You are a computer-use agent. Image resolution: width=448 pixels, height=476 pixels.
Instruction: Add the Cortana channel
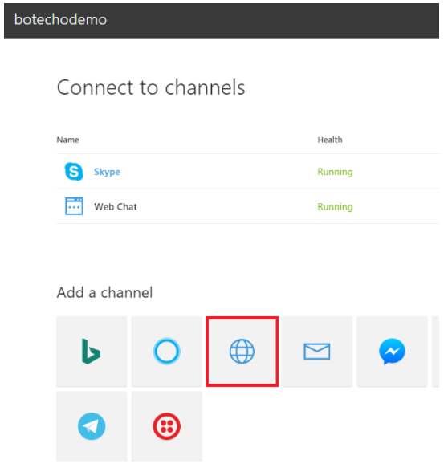[x=166, y=352]
